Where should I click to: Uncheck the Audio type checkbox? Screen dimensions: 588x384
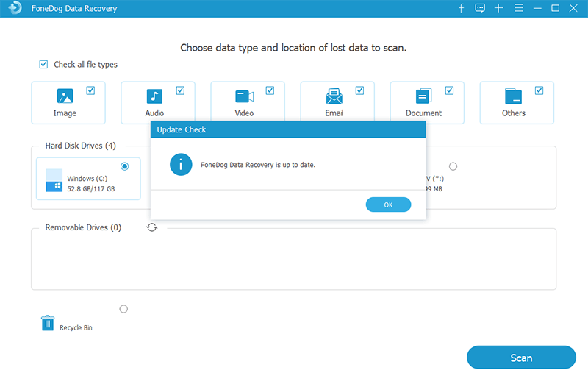click(x=180, y=90)
